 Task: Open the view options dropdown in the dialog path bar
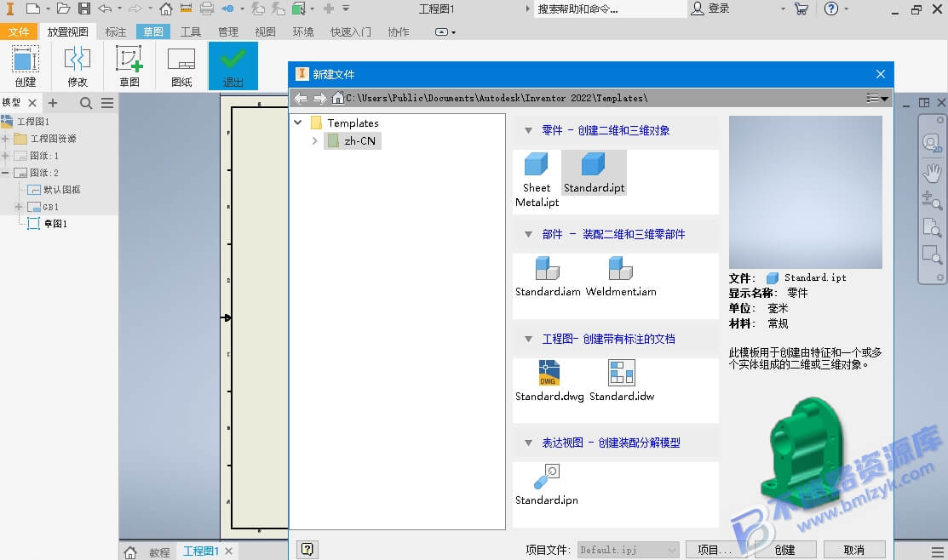877,98
